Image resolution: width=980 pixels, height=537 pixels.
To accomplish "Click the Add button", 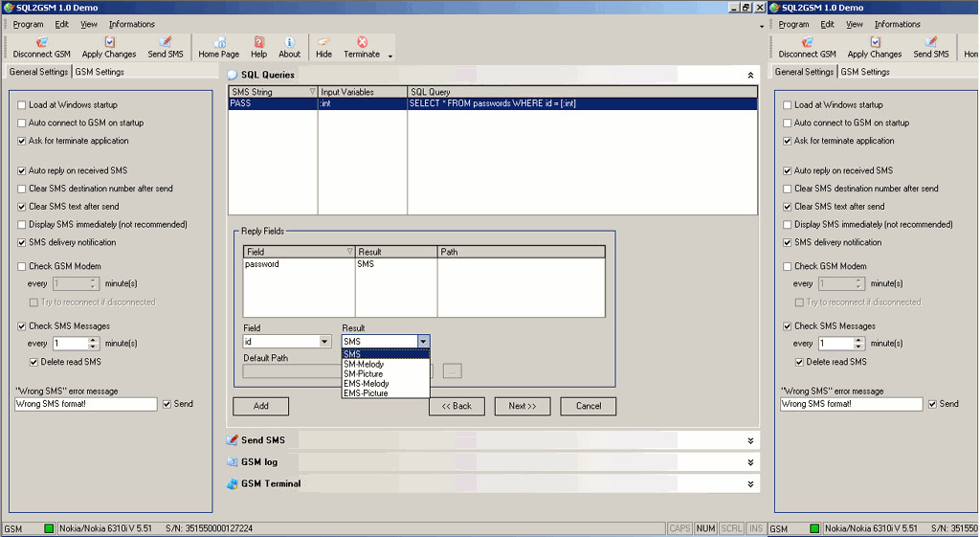I will [260, 407].
